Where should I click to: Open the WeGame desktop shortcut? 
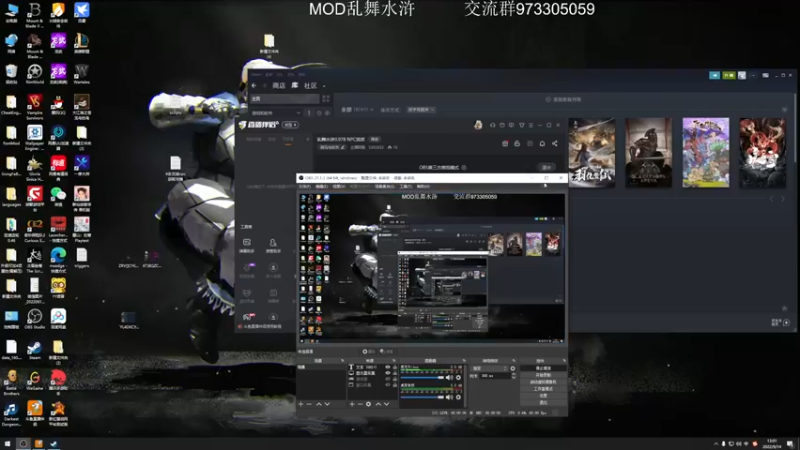click(35, 380)
